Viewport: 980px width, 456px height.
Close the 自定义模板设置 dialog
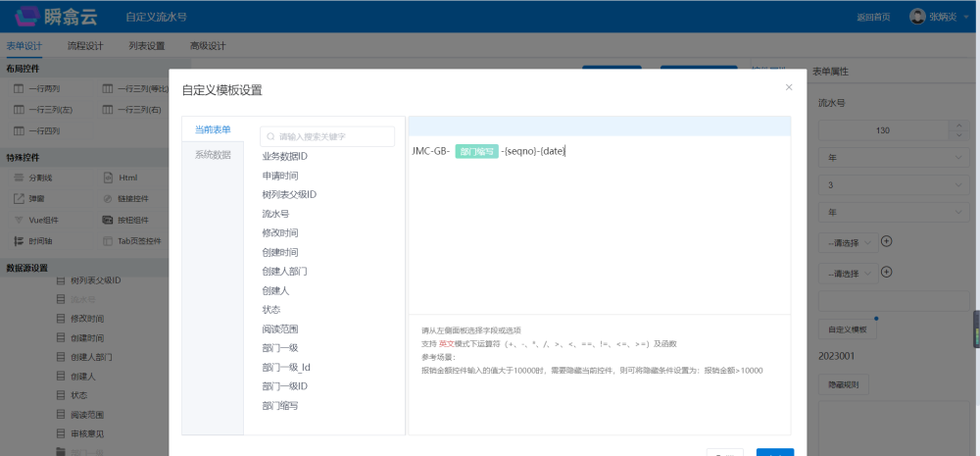point(789,87)
